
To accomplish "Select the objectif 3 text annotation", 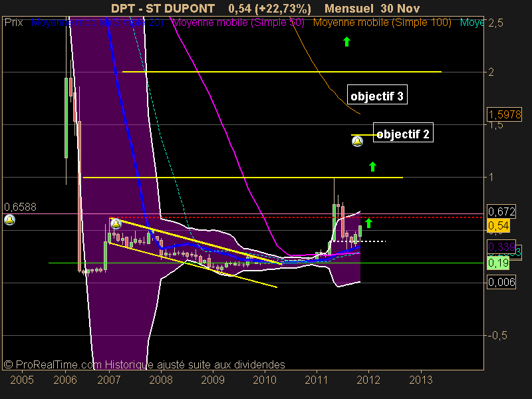I will point(377,94).
